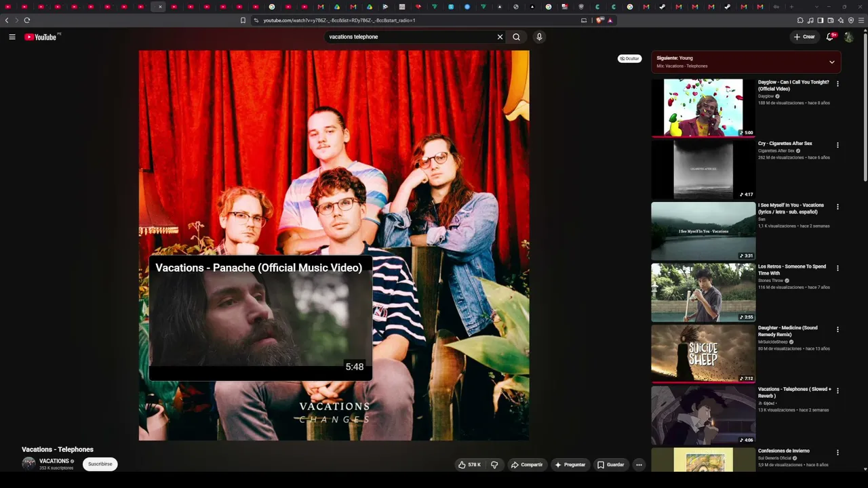Open the VACATIONS channel name
Screen dimensions: 868x488
click(x=54, y=461)
